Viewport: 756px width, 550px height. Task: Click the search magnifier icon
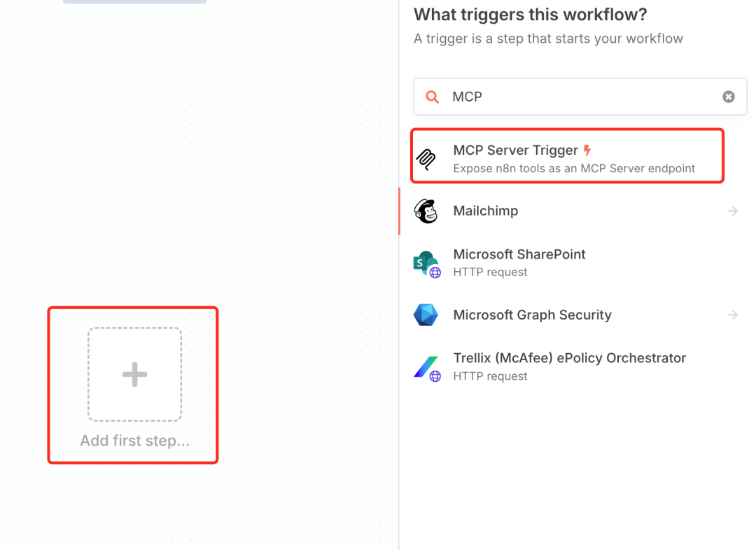pos(433,97)
